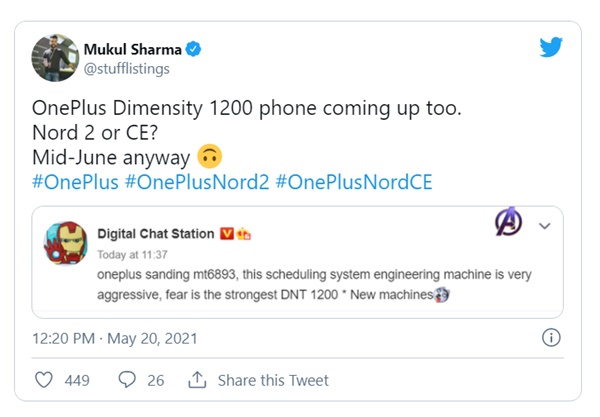Viewport: 600px width, 417px height.
Task: Like the tweet with heart icon
Action: click(45, 380)
